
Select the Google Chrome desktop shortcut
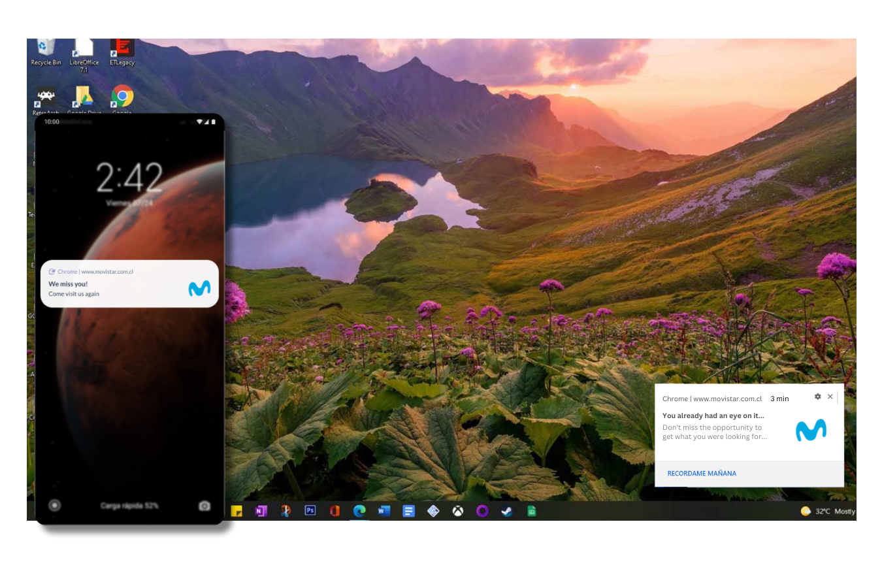(122, 97)
